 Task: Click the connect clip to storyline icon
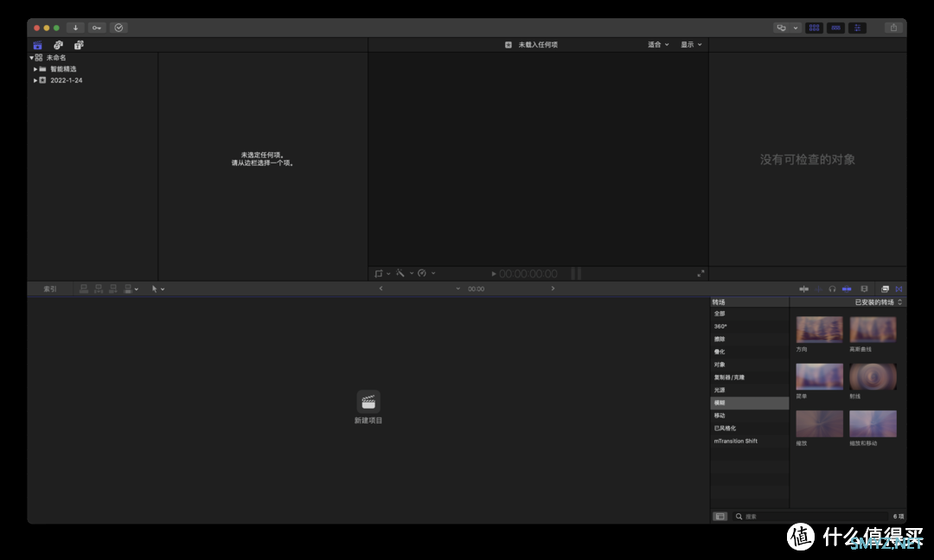(83, 290)
